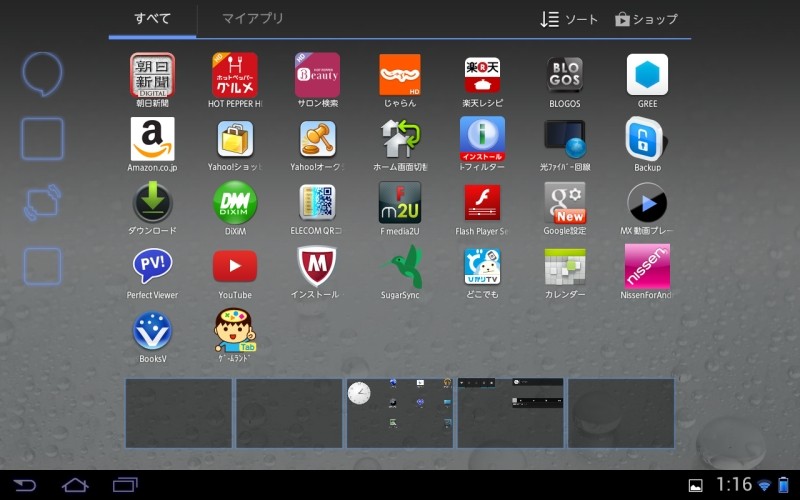Tap the picture notification icon in status bar
The image size is (800, 500).
(695, 485)
